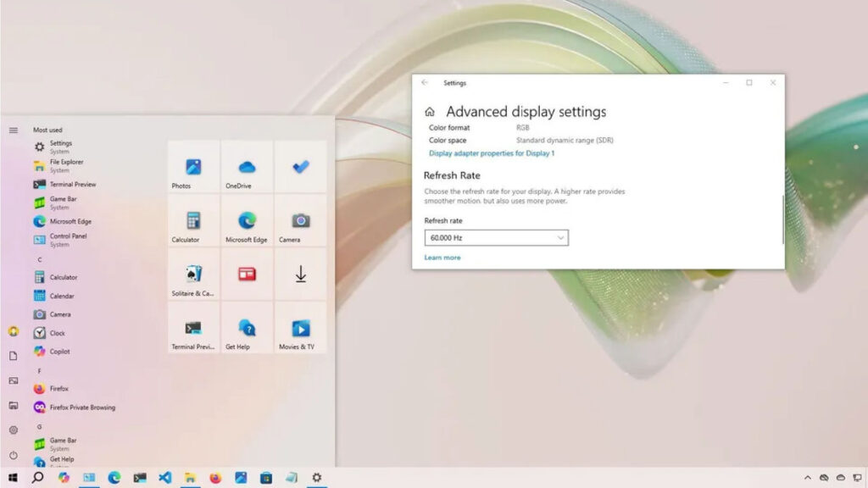Click the Movies & TV tile
Screen dimensions: 868x488
click(300, 330)
